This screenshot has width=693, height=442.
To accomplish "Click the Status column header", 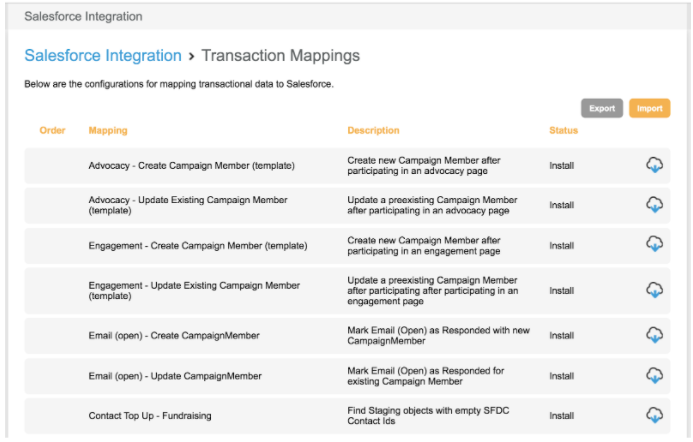I will coord(563,131).
